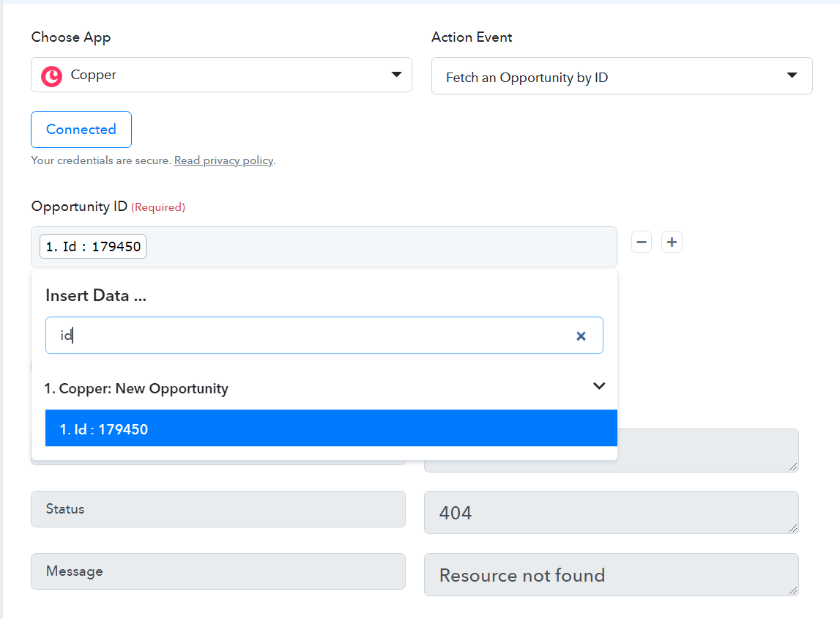This screenshot has height=619, width=840.
Task: Click the resize handle of Resource not found textarea
Action: coord(793,590)
